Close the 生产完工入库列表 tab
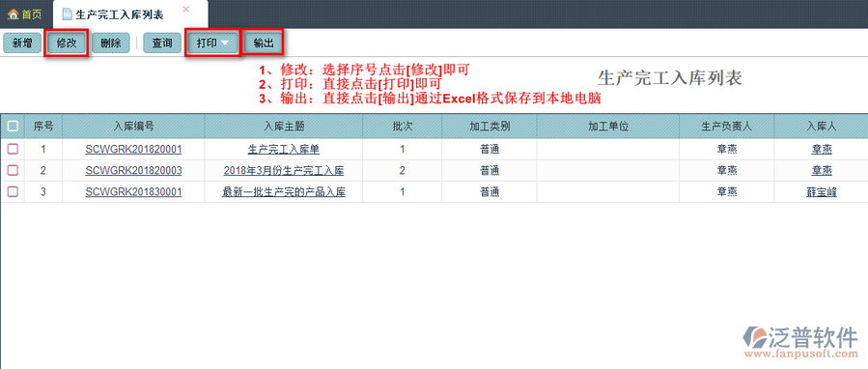The height and width of the screenshot is (369, 868). tap(186, 9)
